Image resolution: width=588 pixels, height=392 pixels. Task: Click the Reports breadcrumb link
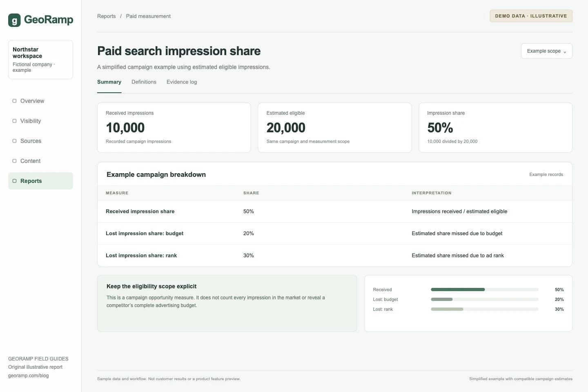coord(106,16)
